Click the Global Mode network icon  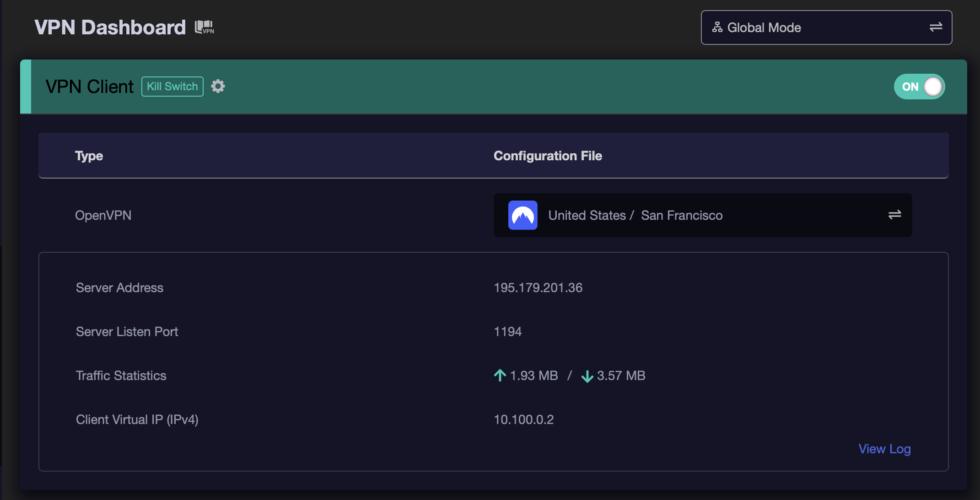coord(717,27)
